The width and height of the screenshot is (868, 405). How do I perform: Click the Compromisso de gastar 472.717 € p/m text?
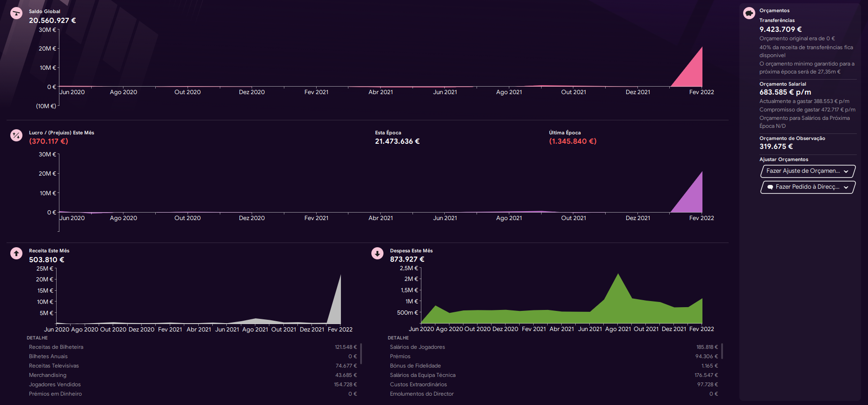coord(807,110)
